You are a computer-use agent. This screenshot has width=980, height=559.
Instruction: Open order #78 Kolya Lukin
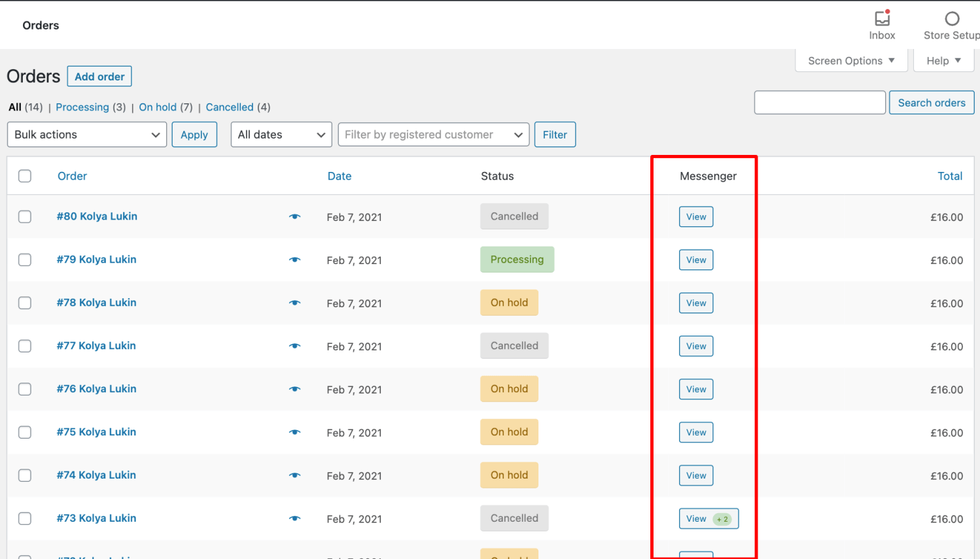coord(96,303)
